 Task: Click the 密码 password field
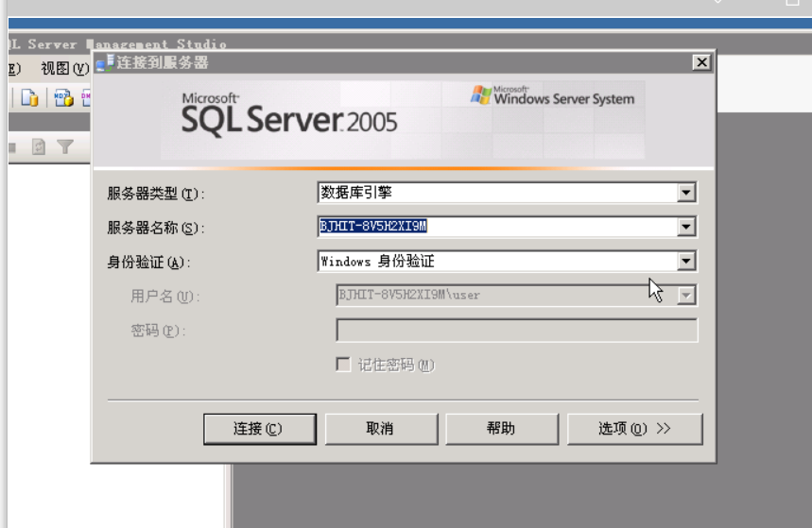[x=517, y=331]
